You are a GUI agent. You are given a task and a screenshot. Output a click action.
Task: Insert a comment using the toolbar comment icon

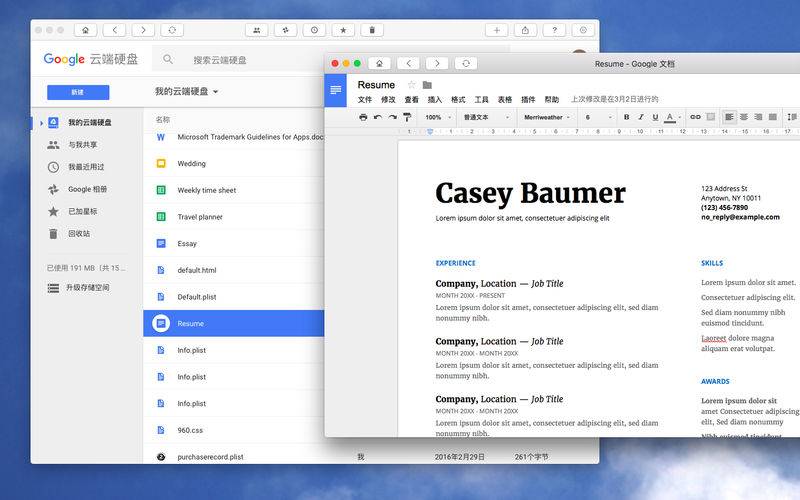[710, 117]
